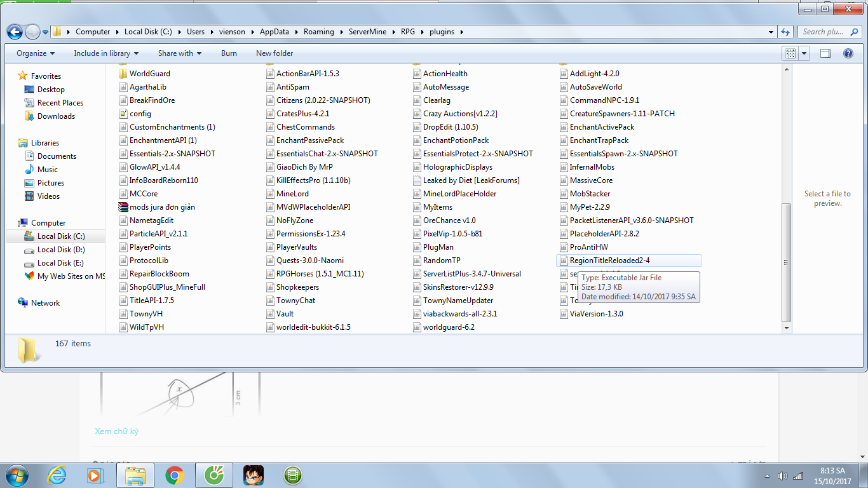Click the Xem chữ ký link
The height and width of the screenshot is (488, 868).
[116, 431]
